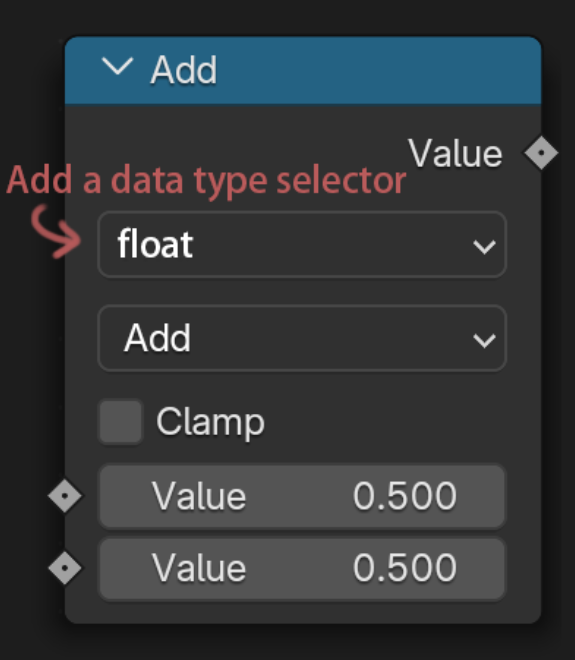The height and width of the screenshot is (660, 575).
Task: Click the first Value 0.500 field
Action: (302, 496)
